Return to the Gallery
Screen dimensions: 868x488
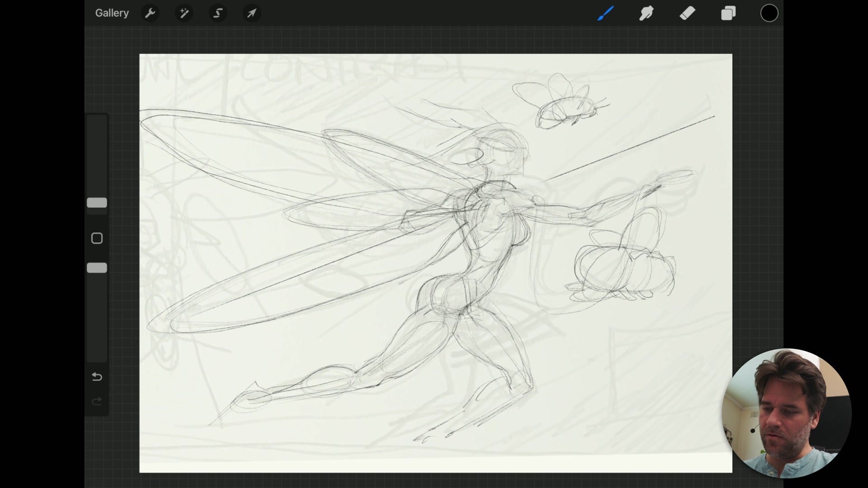point(112,13)
